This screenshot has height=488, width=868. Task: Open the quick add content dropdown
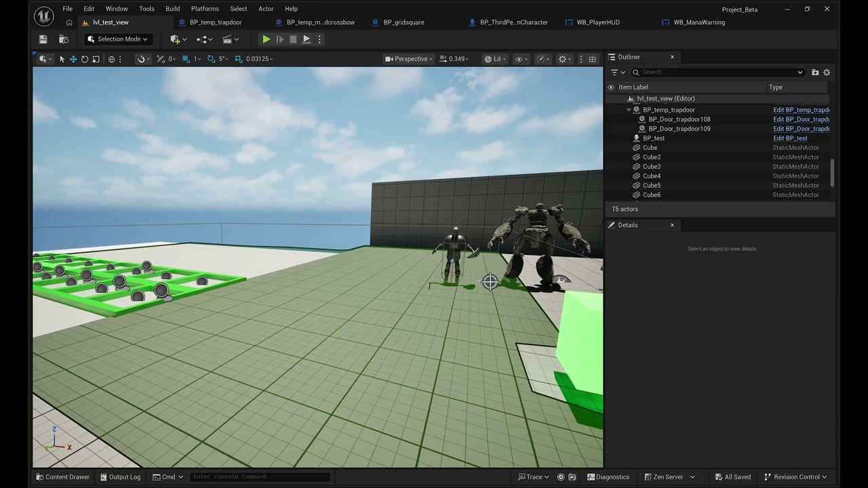pyautogui.click(x=178, y=39)
